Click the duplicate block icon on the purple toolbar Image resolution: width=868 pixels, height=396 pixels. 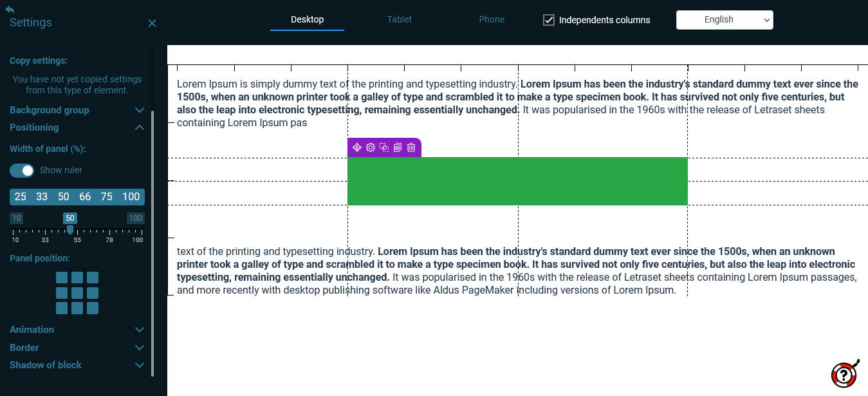(x=384, y=147)
